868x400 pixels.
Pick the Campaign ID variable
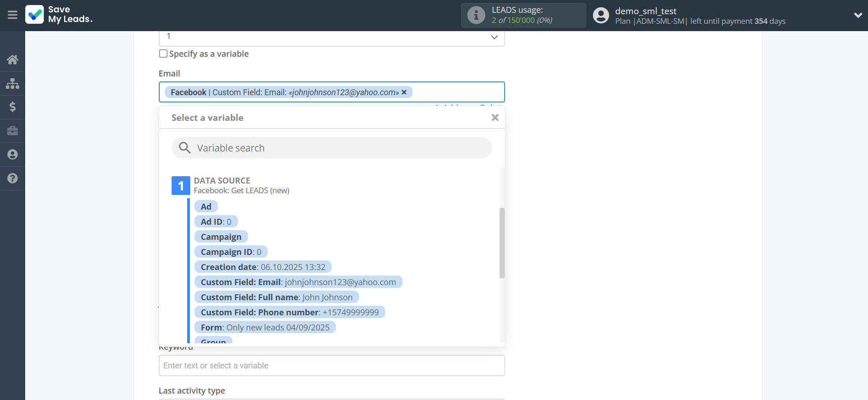click(x=231, y=252)
